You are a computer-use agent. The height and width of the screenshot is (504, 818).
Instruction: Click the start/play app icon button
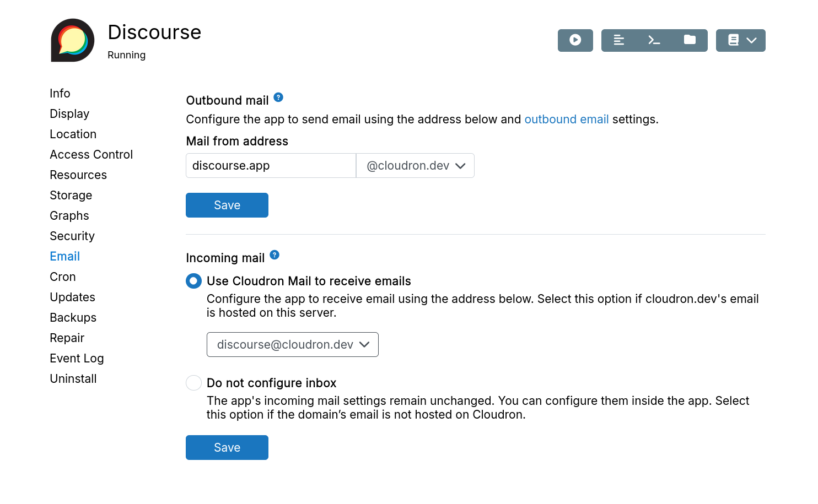[x=575, y=40]
